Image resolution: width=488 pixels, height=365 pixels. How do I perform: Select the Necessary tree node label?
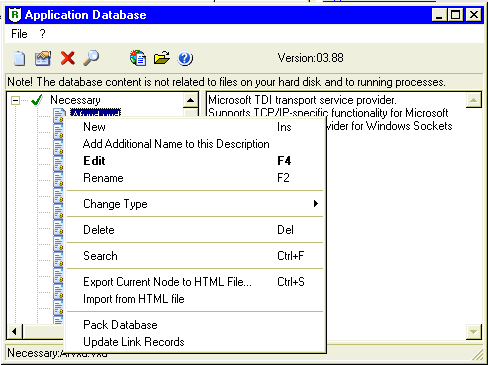[75, 100]
